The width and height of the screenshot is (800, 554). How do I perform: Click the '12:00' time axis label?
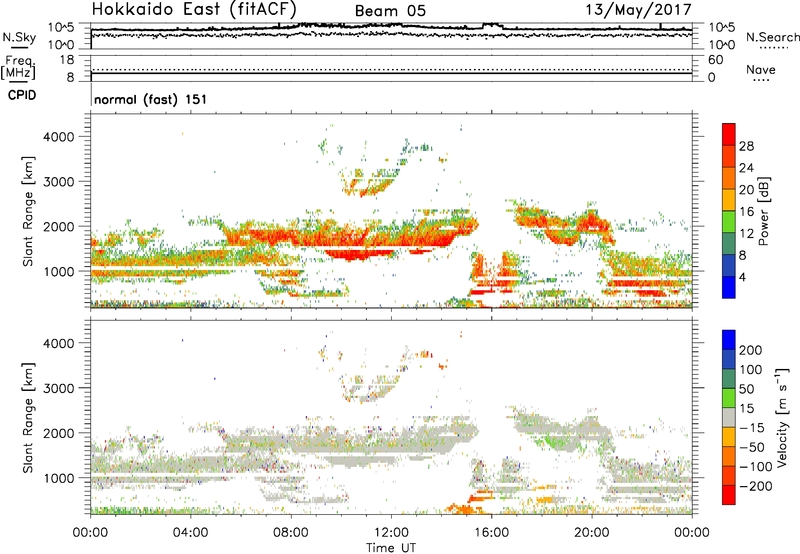coord(391,533)
